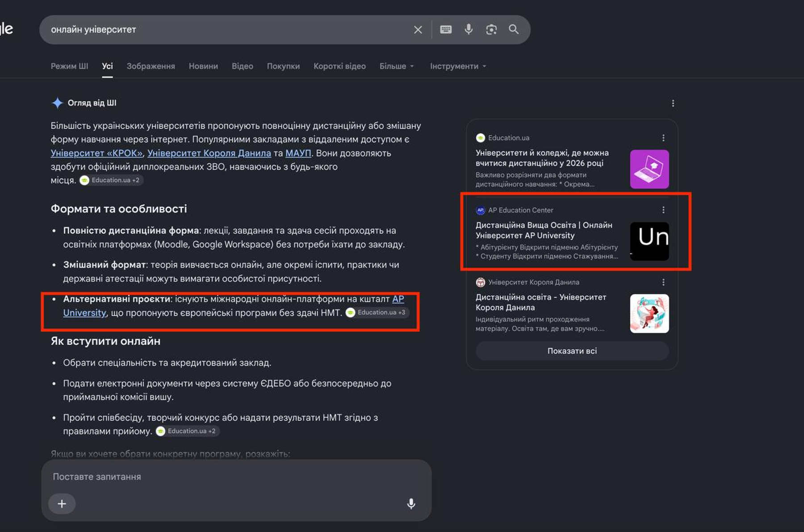Open the Університет Короля Данила card's three-dot menu
This screenshot has height=532, width=804.
[x=663, y=282]
